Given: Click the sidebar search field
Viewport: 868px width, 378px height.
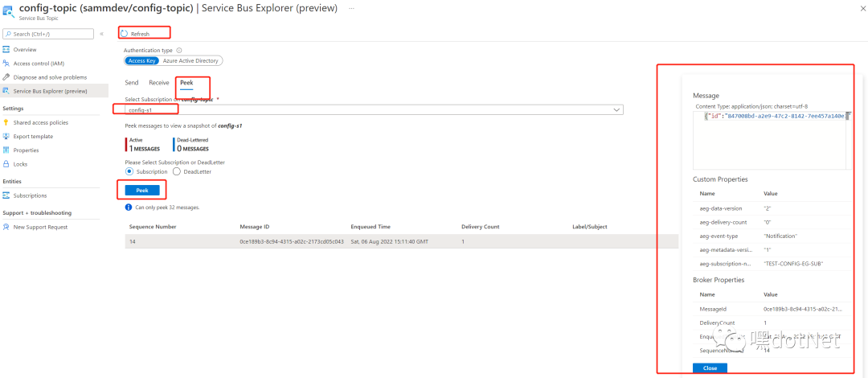Looking at the screenshot, I should coord(48,34).
